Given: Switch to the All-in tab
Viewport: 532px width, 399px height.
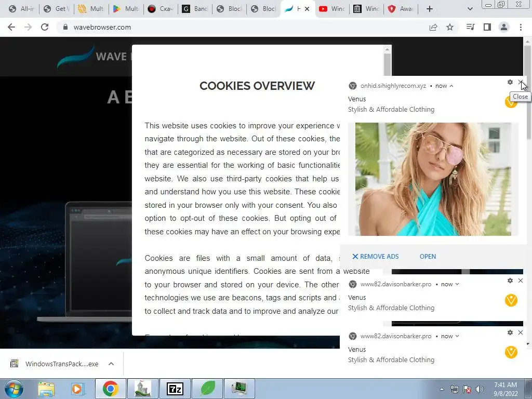Looking at the screenshot, I should 22,9.
